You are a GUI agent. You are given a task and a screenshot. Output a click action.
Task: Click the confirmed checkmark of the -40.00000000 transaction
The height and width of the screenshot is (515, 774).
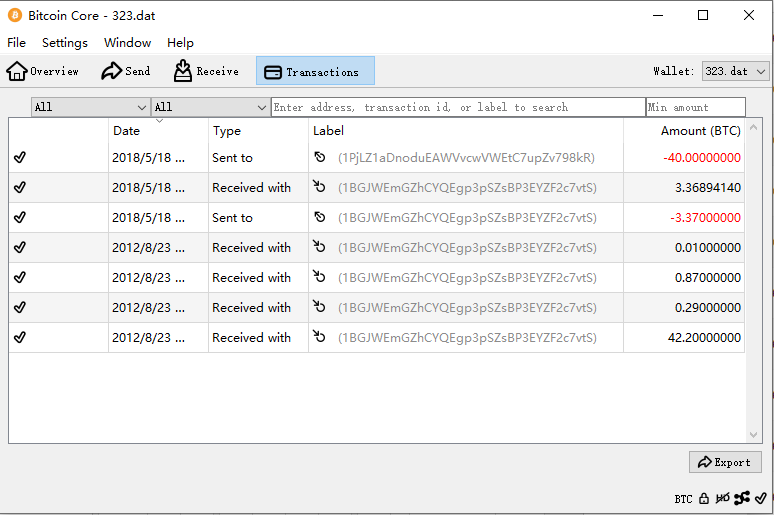tap(20, 157)
